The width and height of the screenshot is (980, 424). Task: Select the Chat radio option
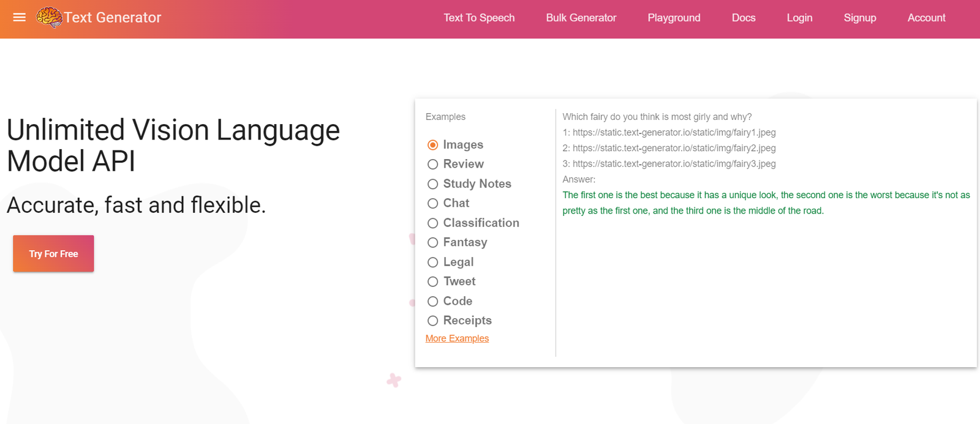[433, 204]
